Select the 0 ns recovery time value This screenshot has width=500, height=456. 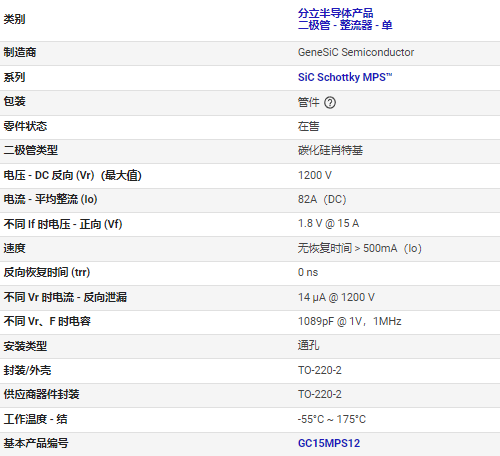(308, 272)
